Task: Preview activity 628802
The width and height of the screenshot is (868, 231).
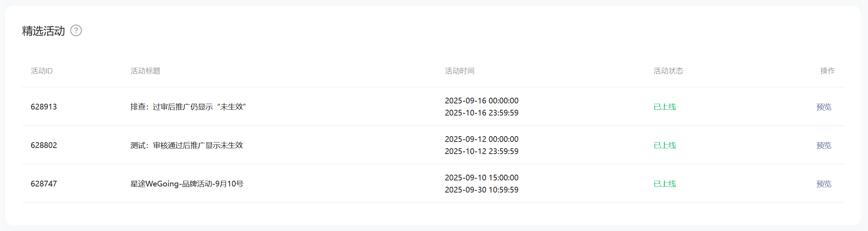Action: [824, 145]
